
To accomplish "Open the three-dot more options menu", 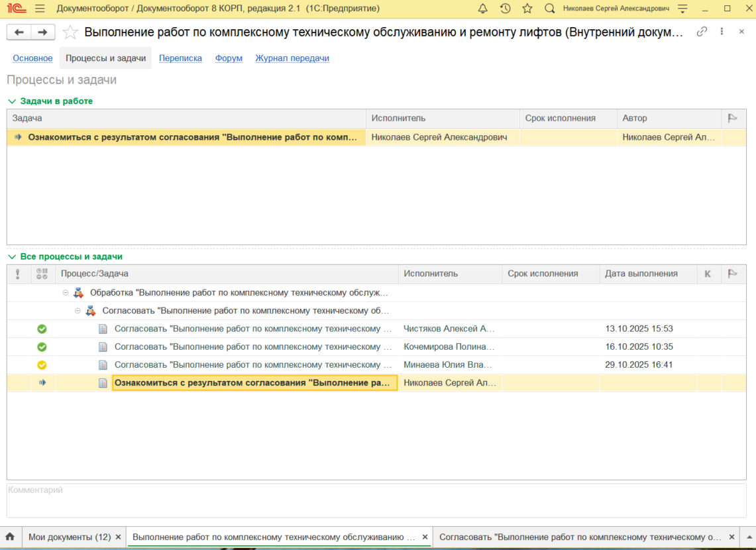I will 722,31.
